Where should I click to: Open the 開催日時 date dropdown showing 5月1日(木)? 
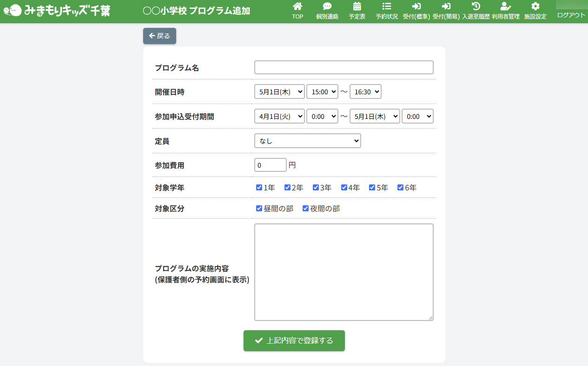(279, 92)
